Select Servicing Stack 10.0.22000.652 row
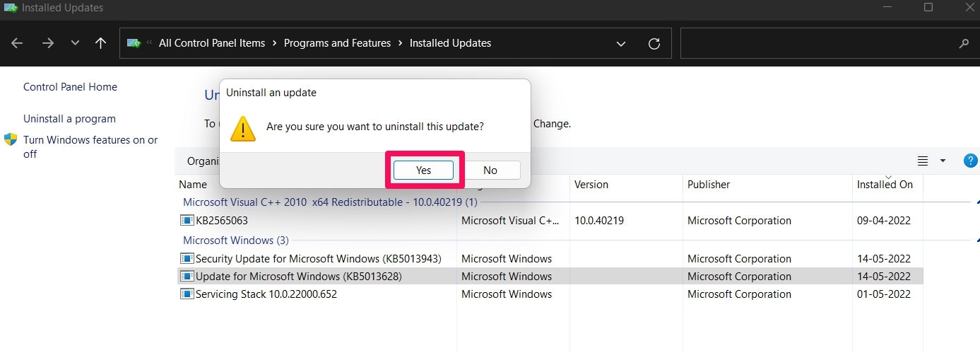This screenshot has height=353, width=980. click(550, 294)
